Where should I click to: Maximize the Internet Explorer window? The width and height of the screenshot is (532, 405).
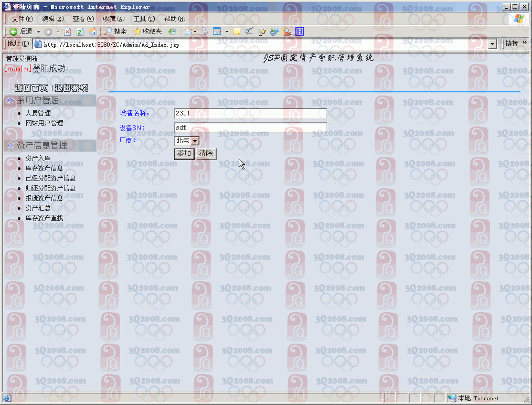point(515,7)
